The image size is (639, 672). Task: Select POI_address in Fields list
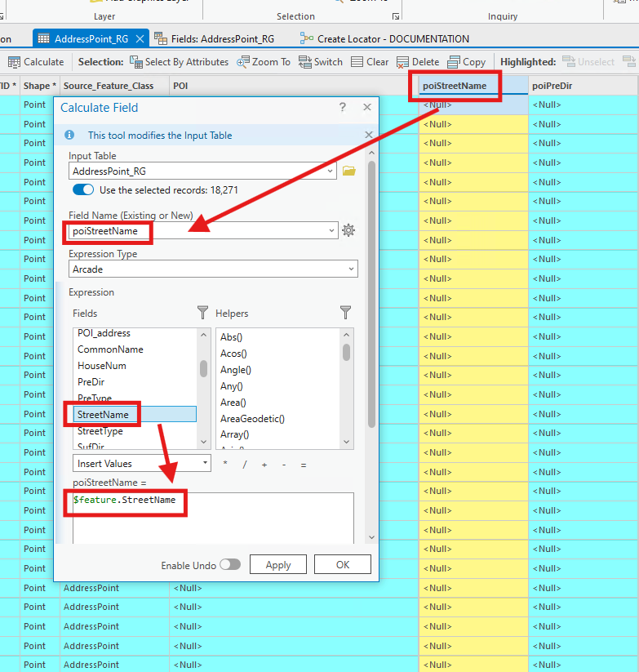click(135, 333)
